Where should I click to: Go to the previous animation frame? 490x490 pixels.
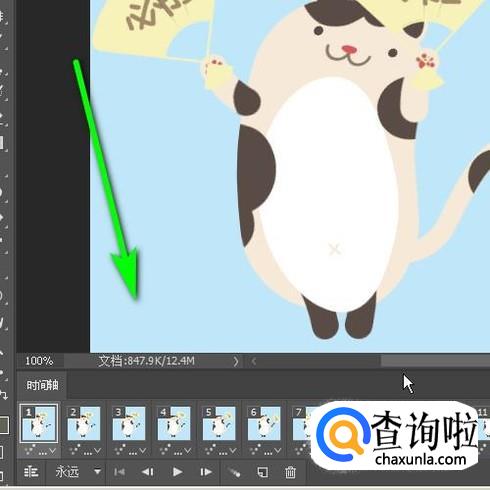coord(148,472)
